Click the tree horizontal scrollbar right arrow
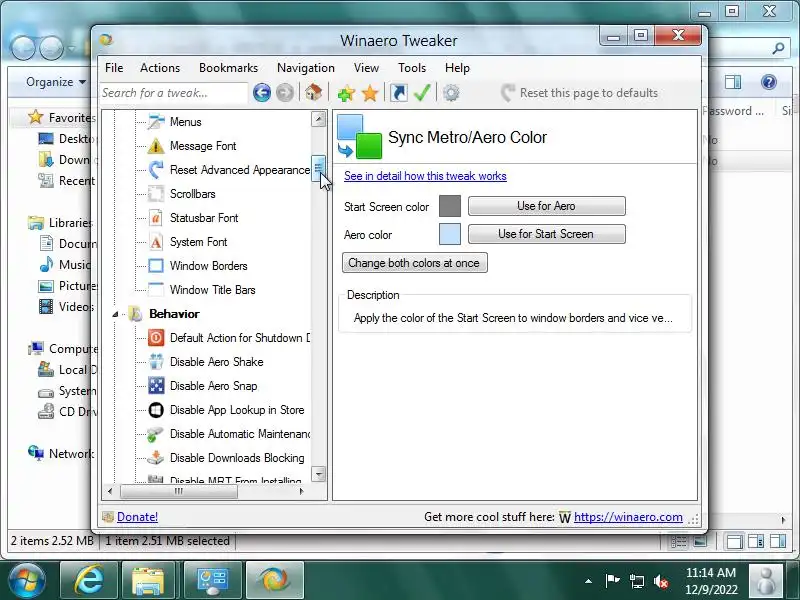 pos(302,491)
